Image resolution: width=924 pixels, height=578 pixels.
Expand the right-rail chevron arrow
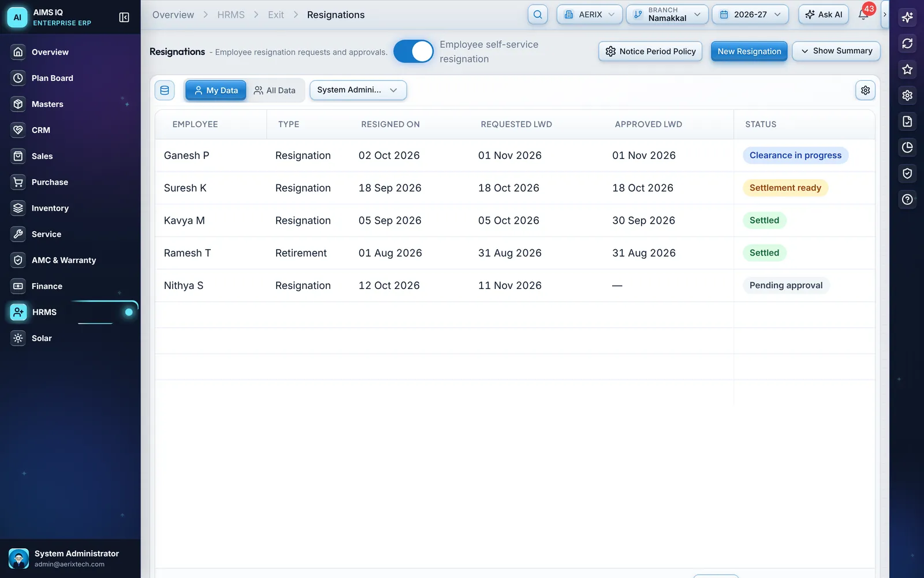tap(884, 14)
